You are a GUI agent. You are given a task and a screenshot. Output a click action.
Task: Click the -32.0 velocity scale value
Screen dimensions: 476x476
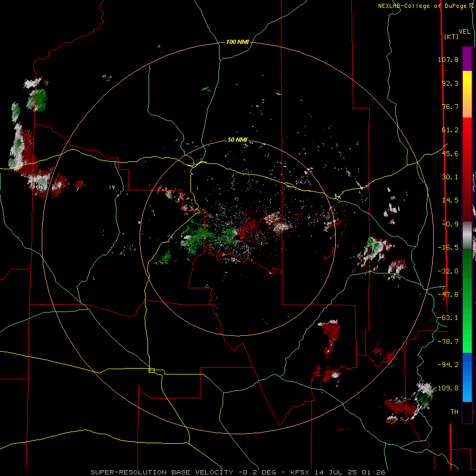(x=448, y=271)
